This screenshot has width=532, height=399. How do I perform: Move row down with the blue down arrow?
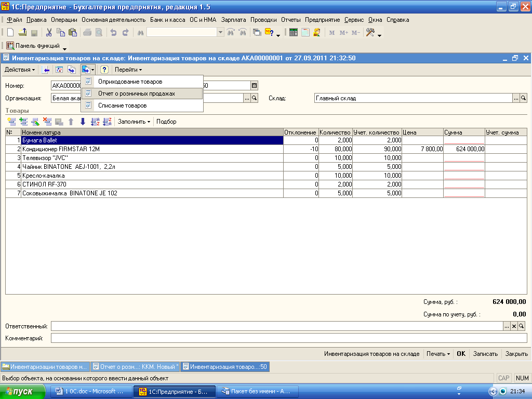click(83, 122)
